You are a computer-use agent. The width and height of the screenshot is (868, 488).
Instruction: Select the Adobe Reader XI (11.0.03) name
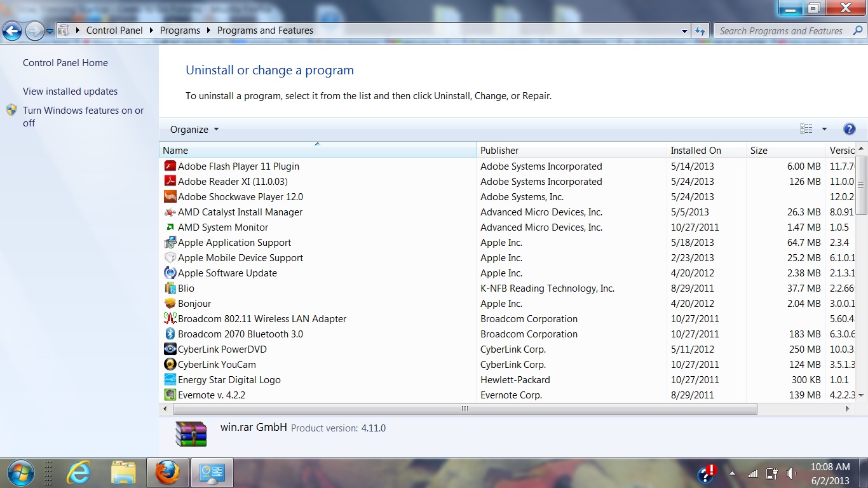tap(233, 182)
